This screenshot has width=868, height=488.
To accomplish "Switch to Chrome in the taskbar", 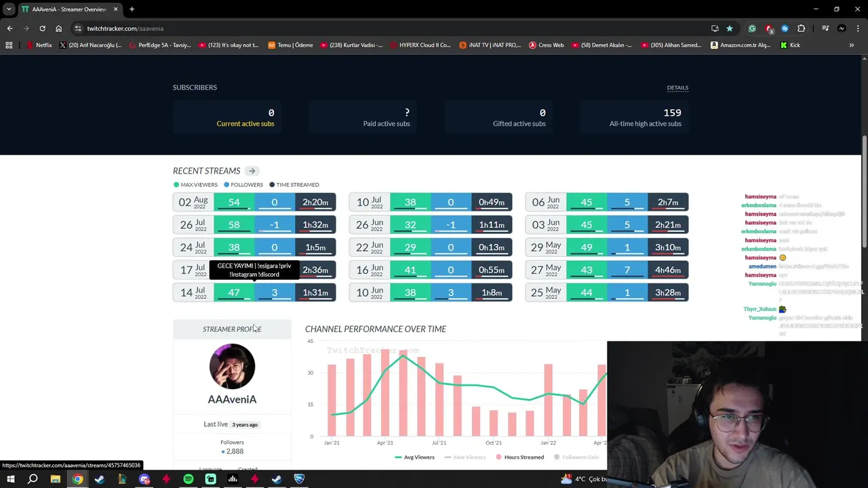I will (x=77, y=479).
